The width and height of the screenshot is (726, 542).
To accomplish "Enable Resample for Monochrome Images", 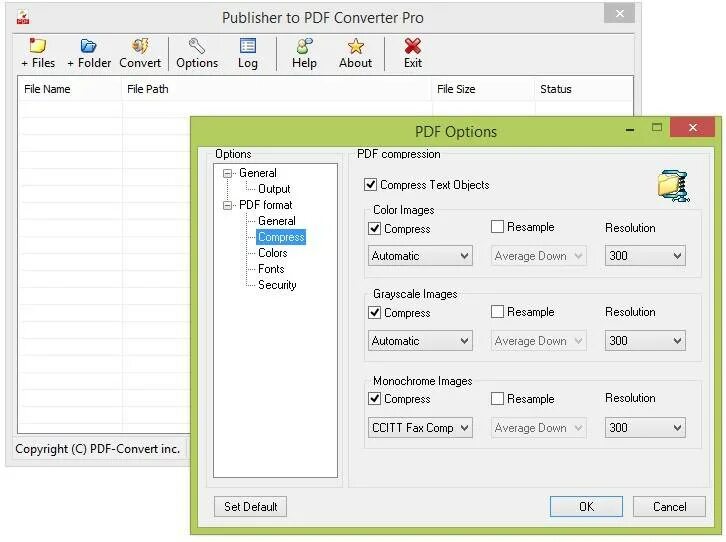I will [x=497, y=399].
